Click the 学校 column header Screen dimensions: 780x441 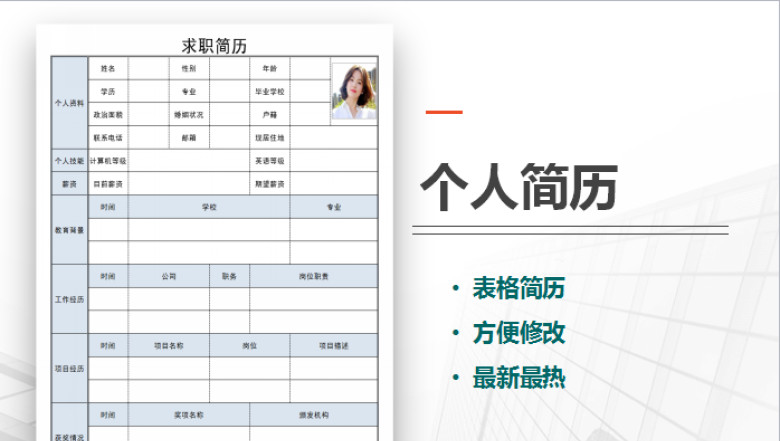209,207
